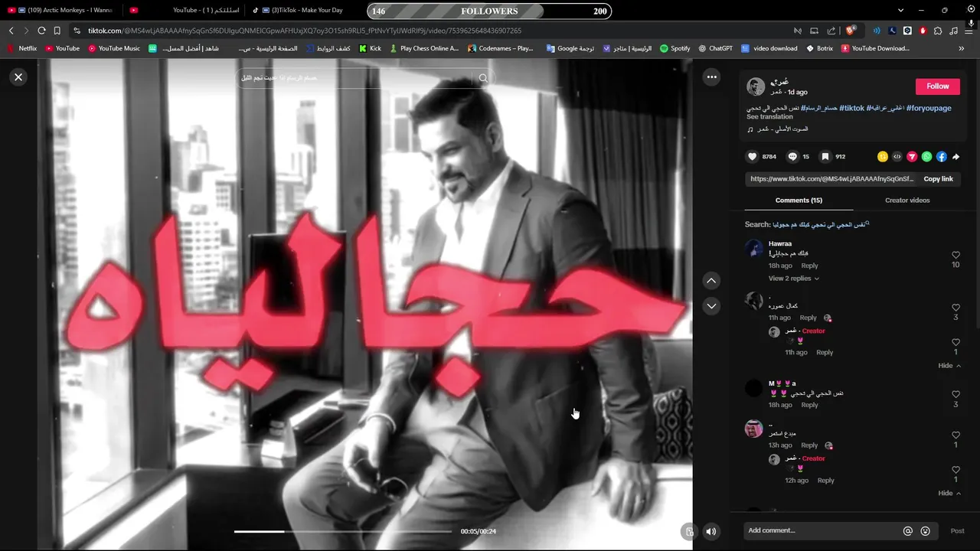Insert a mention with the @ icon
The image size is (980, 551).
point(908,531)
